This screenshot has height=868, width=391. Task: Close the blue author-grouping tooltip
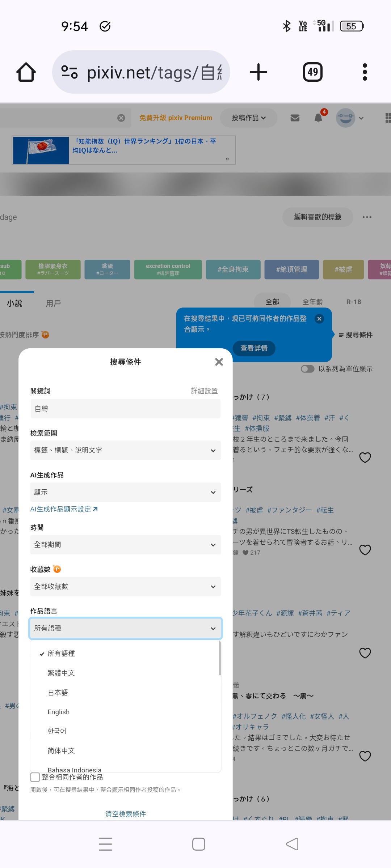[x=319, y=319]
